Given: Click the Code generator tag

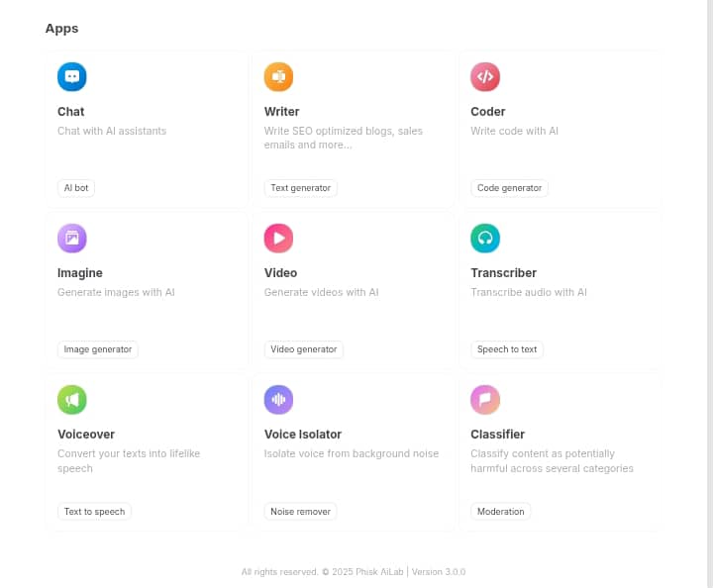Looking at the screenshot, I should point(509,188).
